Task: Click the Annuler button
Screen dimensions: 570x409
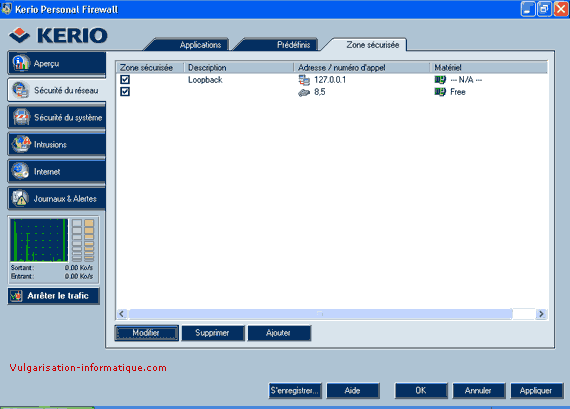Action: 478,390
